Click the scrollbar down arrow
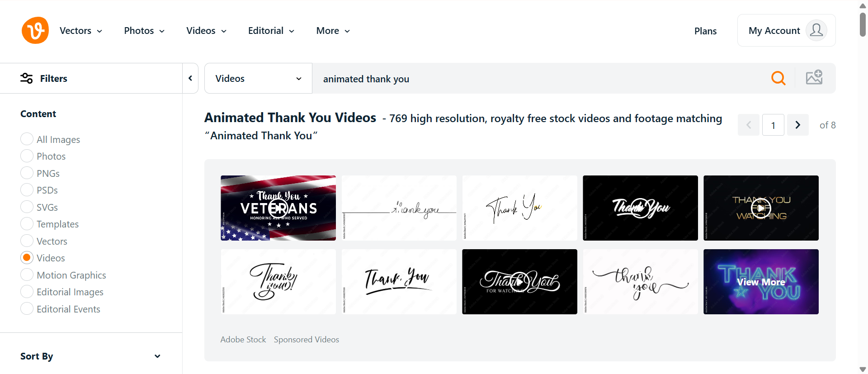This screenshot has height=374, width=868. (863, 369)
